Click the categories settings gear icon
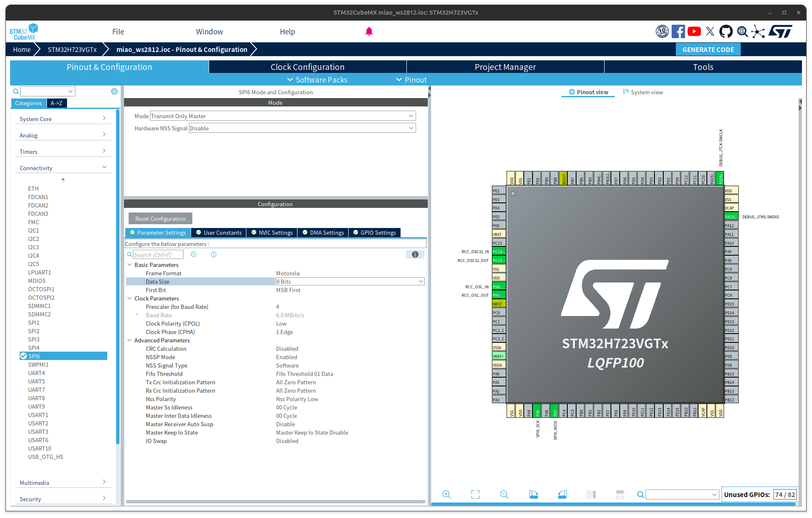This screenshot has width=812, height=518. pyautogui.click(x=114, y=91)
